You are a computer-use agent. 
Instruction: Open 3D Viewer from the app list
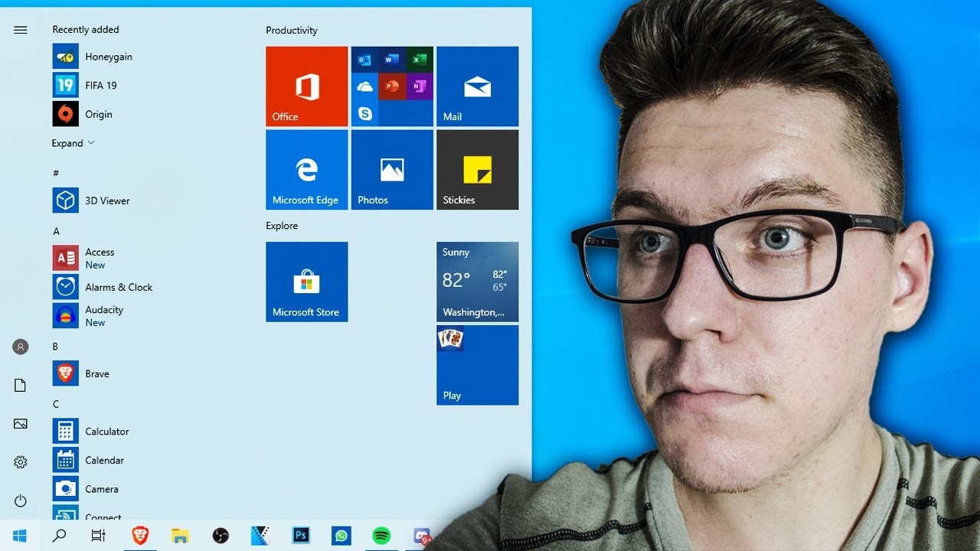(x=92, y=201)
